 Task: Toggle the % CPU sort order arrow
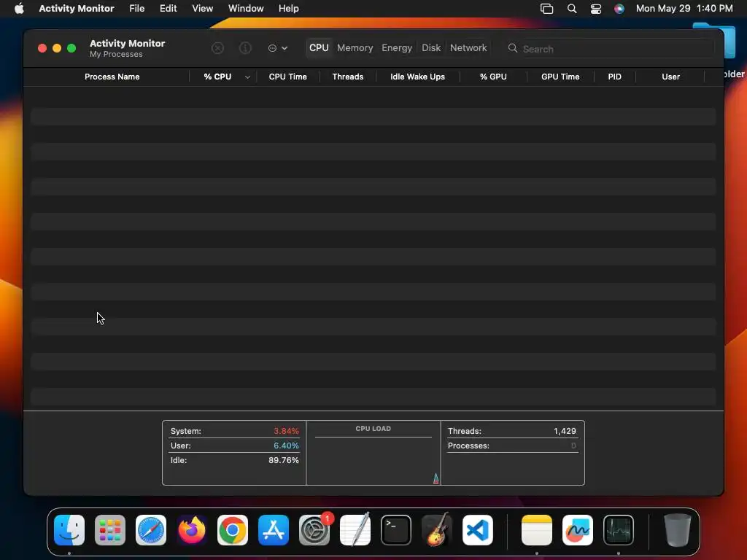(248, 77)
